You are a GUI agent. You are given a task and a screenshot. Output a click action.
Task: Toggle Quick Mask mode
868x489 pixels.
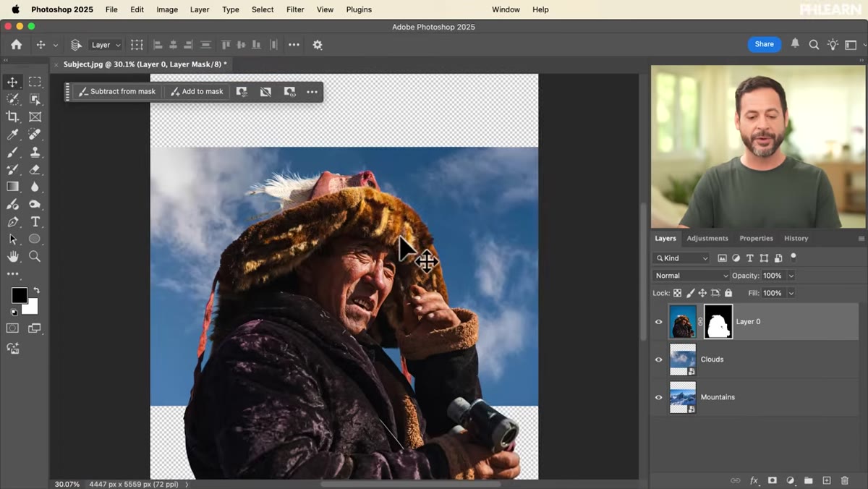pyautogui.click(x=12, y=328)
